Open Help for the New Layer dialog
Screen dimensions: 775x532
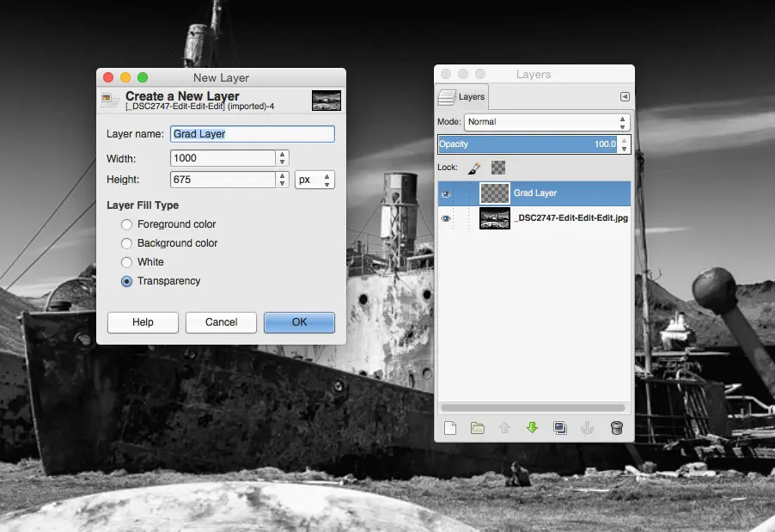coord(143,322)
